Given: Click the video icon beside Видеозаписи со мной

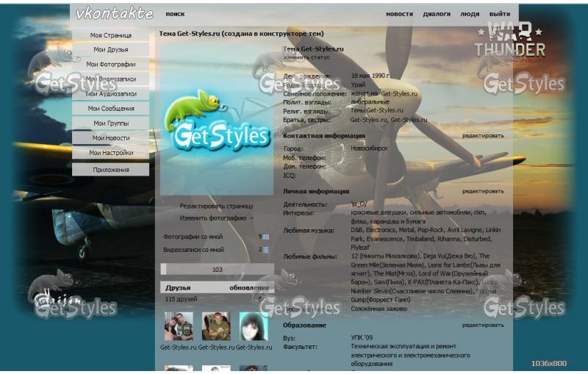Looking at the screenshot, I should [266, 250].
